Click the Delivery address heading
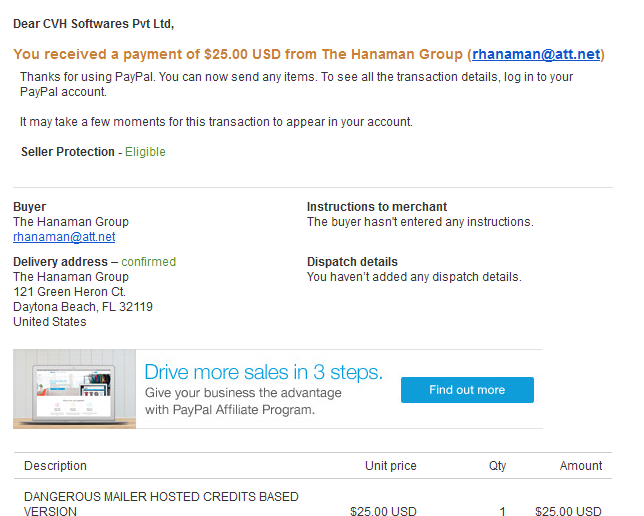The width and height of the screenshot is (644, 516). pyautogui.click(x=60, y=262)
